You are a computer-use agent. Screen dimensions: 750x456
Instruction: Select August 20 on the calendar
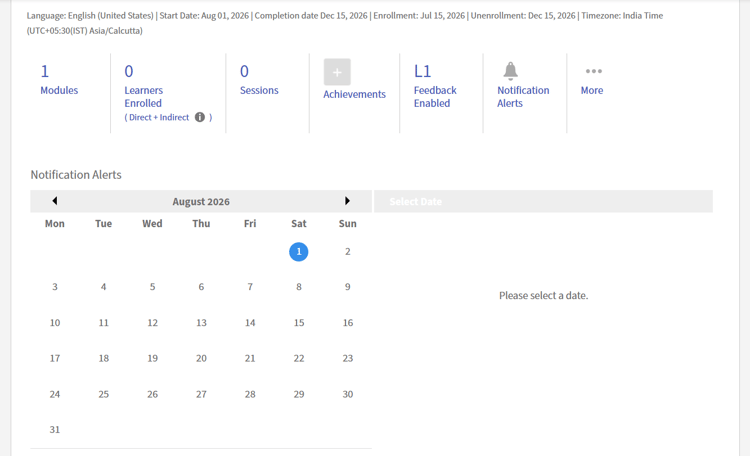pyautogui.click(x=201, y=358)
